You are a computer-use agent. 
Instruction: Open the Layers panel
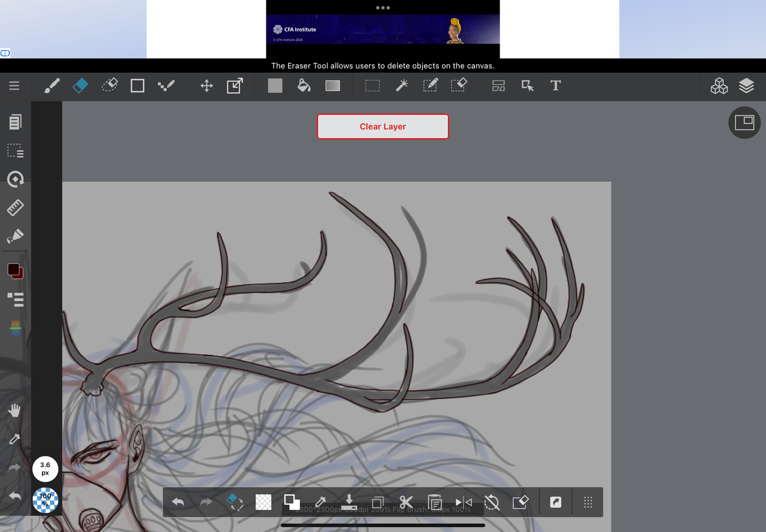[x=746, y=86]
